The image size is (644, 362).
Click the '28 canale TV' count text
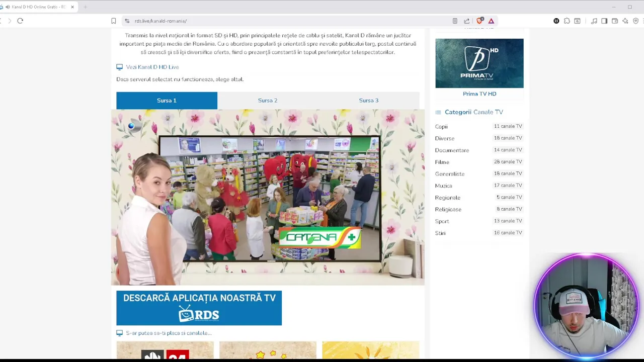coord(508,161)
